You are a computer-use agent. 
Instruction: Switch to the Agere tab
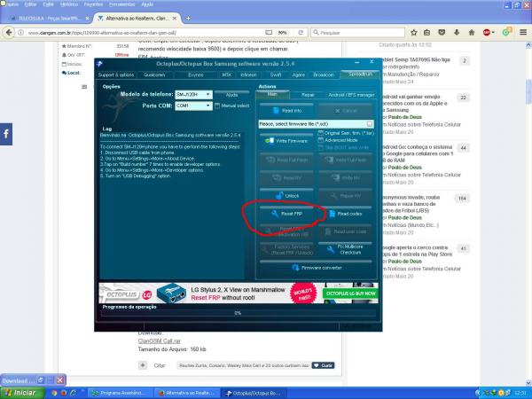pos(299,74)
